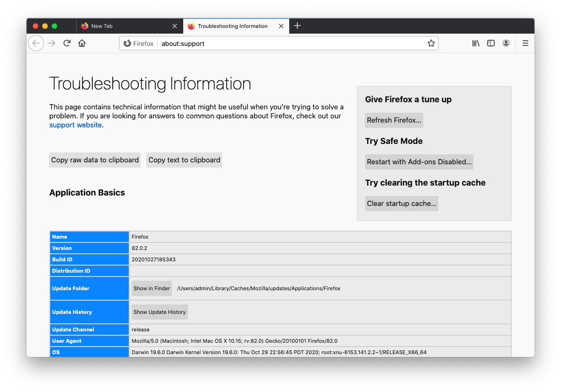Click the User Agent row header

[x=89, y=341]
